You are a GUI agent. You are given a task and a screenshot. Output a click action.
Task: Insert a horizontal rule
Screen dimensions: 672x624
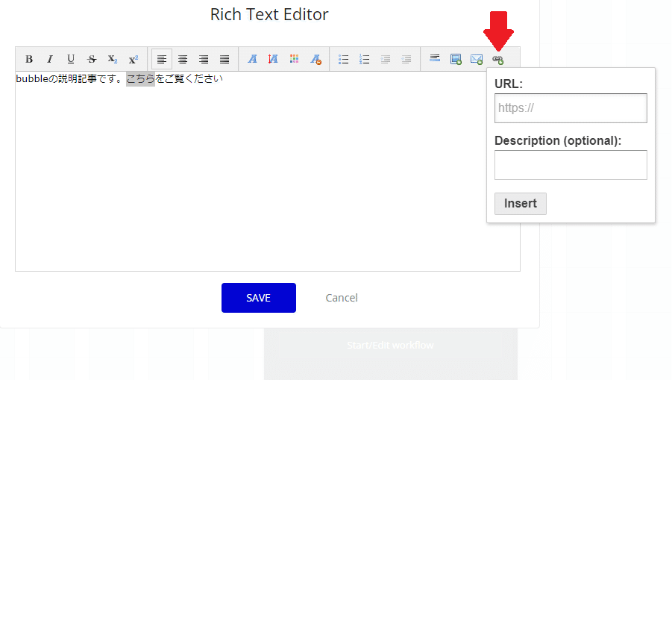pos(435,59)
